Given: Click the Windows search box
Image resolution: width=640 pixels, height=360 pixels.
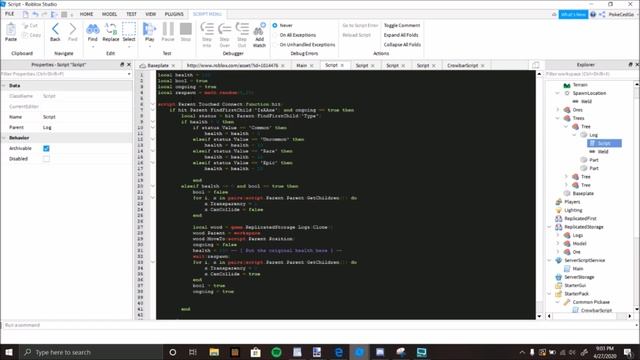Looking at the screenshot, I should (x=91, y=352).
